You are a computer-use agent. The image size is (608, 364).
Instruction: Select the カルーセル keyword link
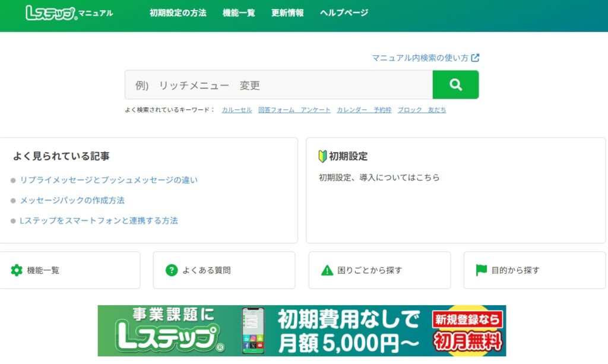point(237,110)
